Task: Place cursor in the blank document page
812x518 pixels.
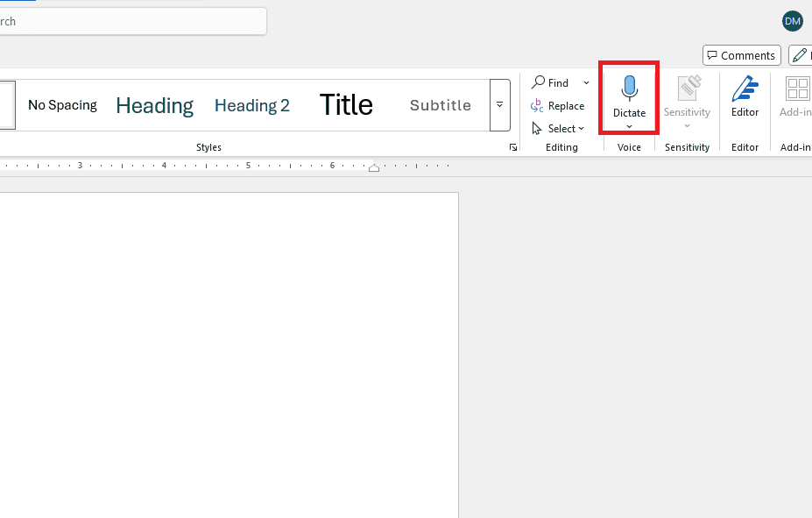Action: 228,355
